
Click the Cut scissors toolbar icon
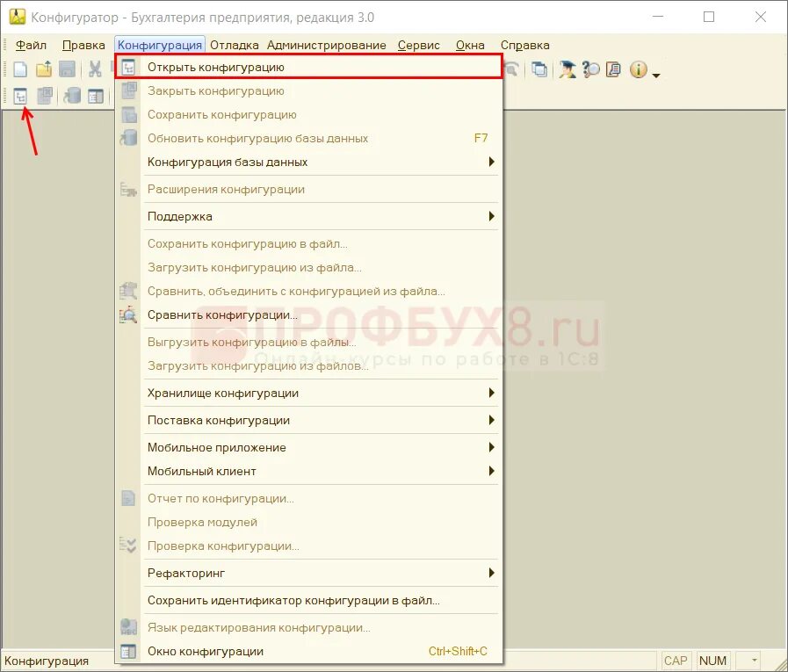[x=95, y=69]
